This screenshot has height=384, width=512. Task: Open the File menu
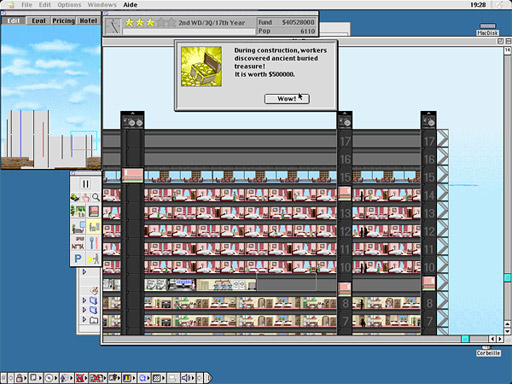27,5
